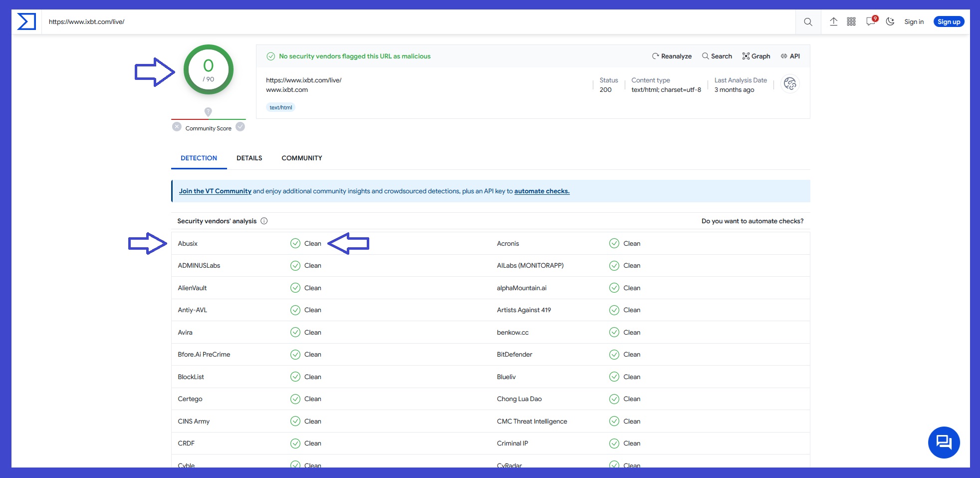980x478 pixels.
Task: Click info icon beside Security vendors' analysis
Action: click(264, 221)
